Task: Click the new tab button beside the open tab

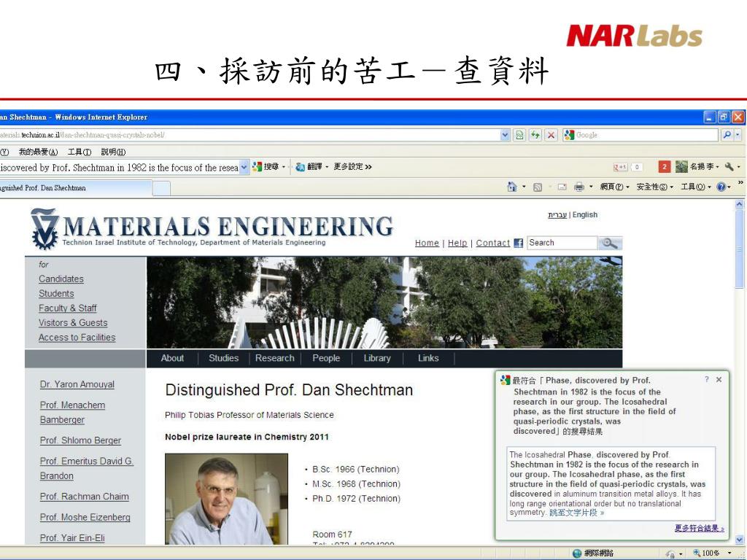Action: (x=161, y=189)
